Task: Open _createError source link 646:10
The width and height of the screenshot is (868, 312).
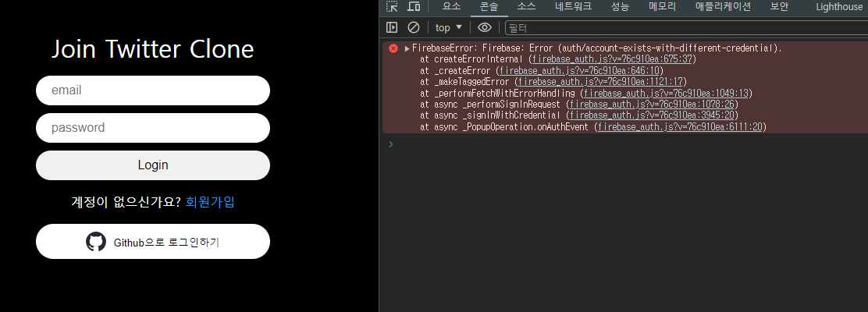Action: (579, 71)
